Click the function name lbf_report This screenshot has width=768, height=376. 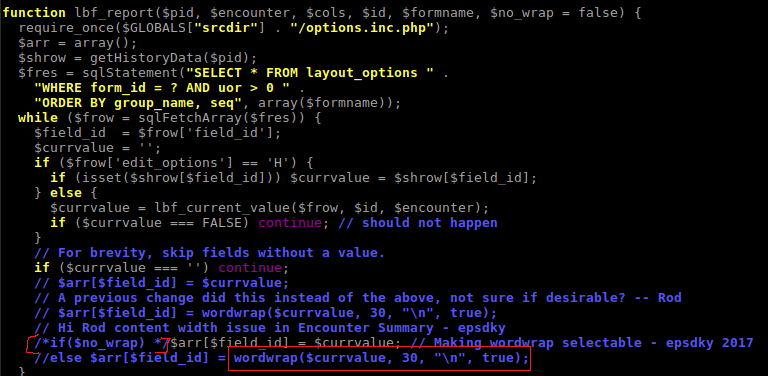113,13
